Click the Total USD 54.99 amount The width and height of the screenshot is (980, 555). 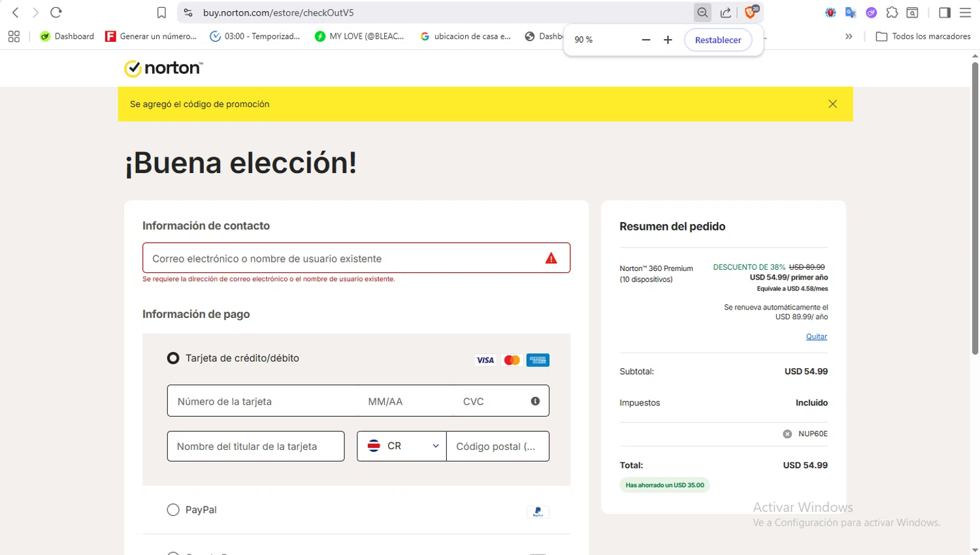point(805,466)
